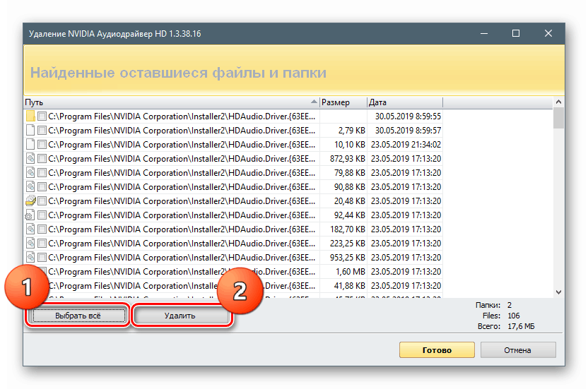
Task: Click the Папки count value 2
Action: [x=510, y=305]
